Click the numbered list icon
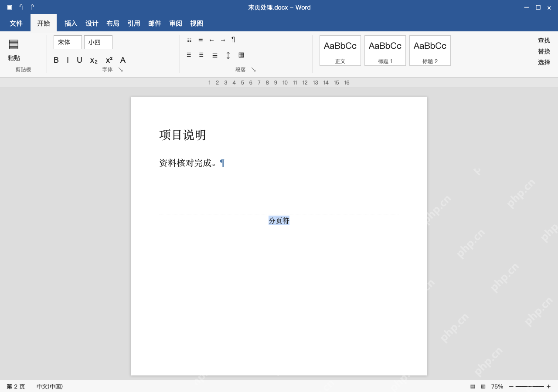The width and height of the screenshot is (558, 392). [x=201, y=40]
